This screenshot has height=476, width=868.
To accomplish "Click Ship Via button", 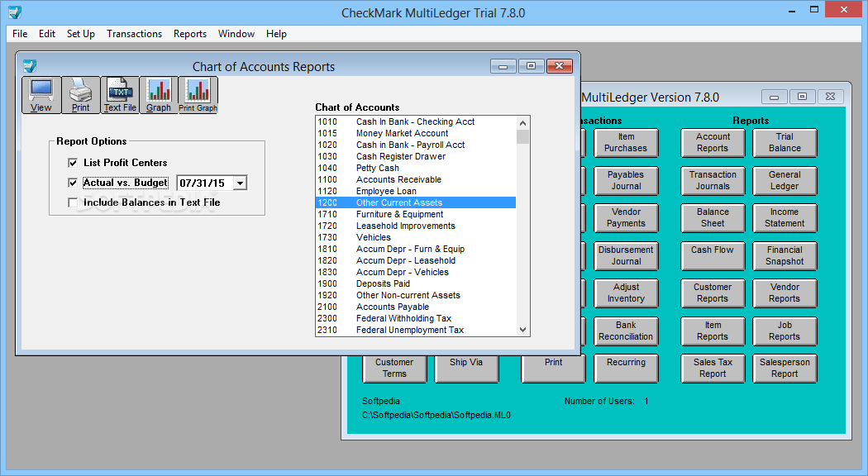I will [x=467, y=369].
